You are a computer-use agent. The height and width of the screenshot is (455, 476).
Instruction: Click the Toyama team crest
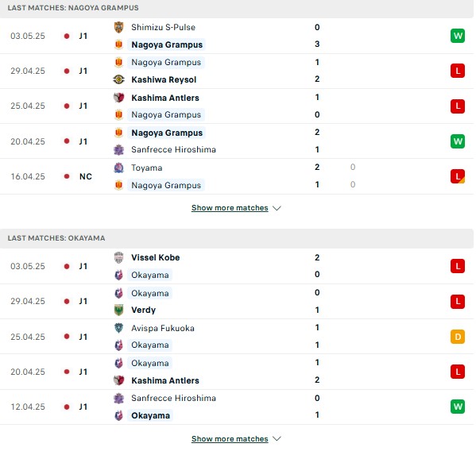[x=118, y=168]
